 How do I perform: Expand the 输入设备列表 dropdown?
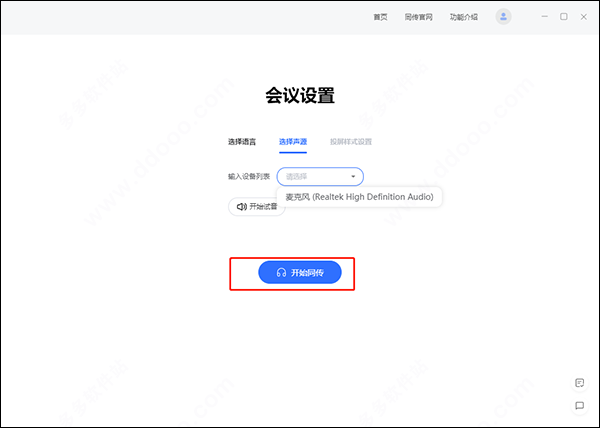320,177
